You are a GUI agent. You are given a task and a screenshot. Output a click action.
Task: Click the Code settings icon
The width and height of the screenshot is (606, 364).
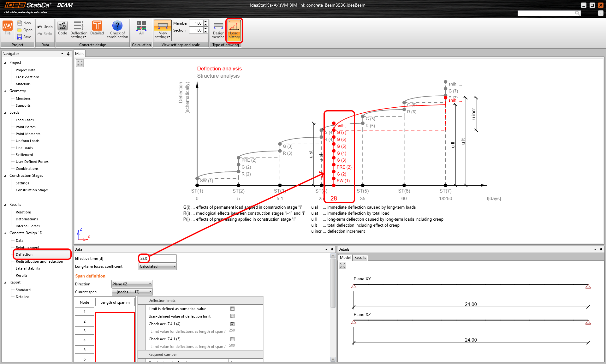[62, 26]
